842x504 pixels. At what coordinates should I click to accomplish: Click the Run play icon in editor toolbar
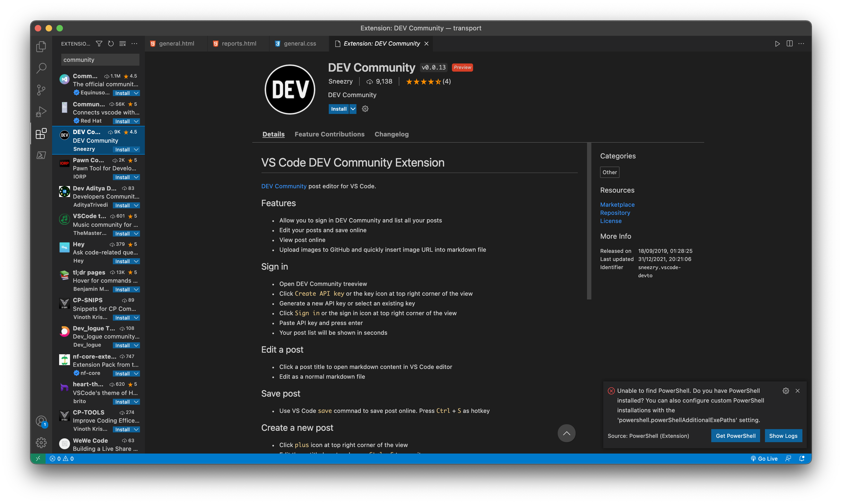tap(777, 43)
